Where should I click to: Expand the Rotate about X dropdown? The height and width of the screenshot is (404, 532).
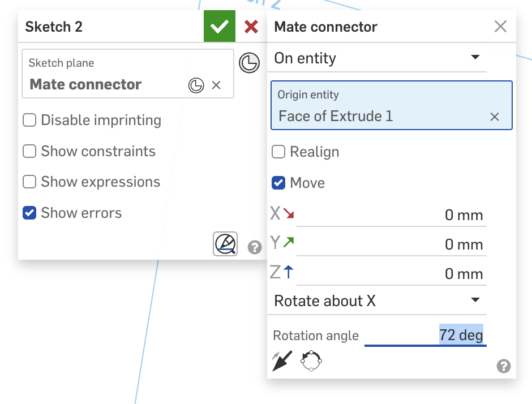[x=376, y=301]
